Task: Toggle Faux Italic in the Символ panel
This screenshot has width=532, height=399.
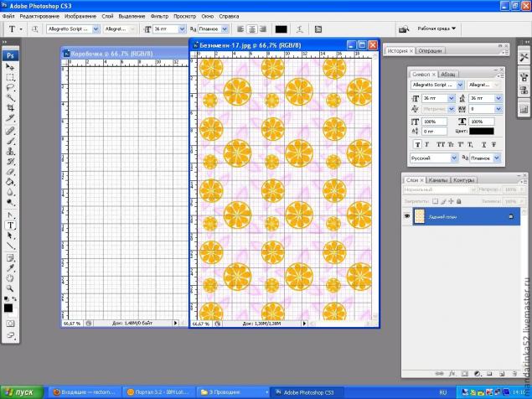Action: (427, 143)
